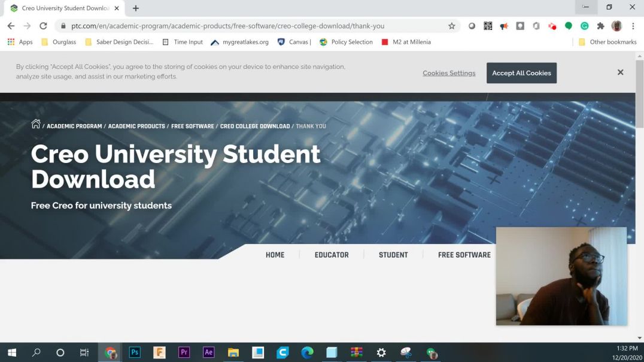Go to Free Software breadcrumb
The image size is (644, 362).
(x=193, y=126)
